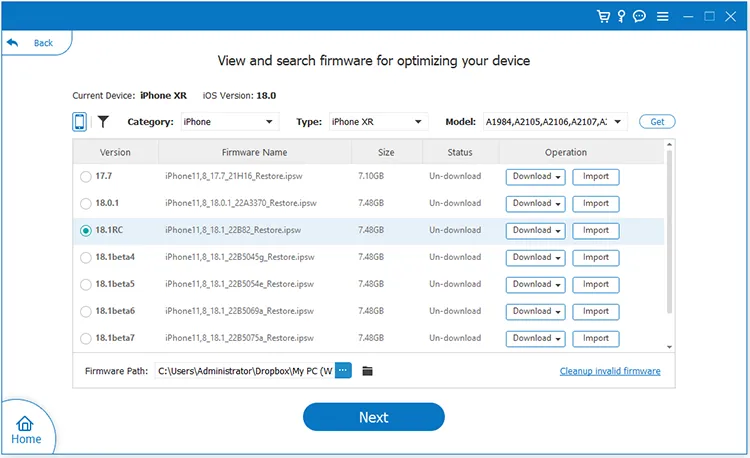Sort by the Firmware Name column header
This screenshot has height=458, width=750.
point(254,152)
